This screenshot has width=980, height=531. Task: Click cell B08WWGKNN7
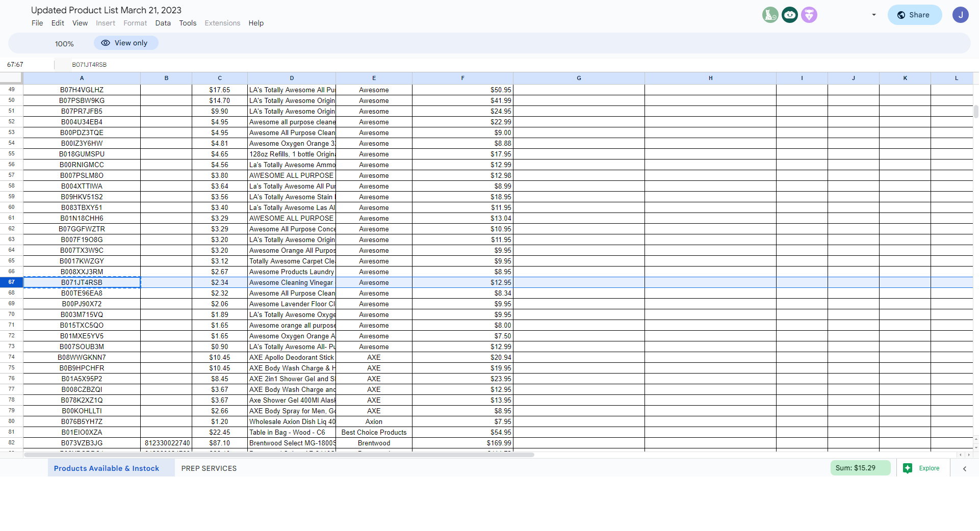82,357
